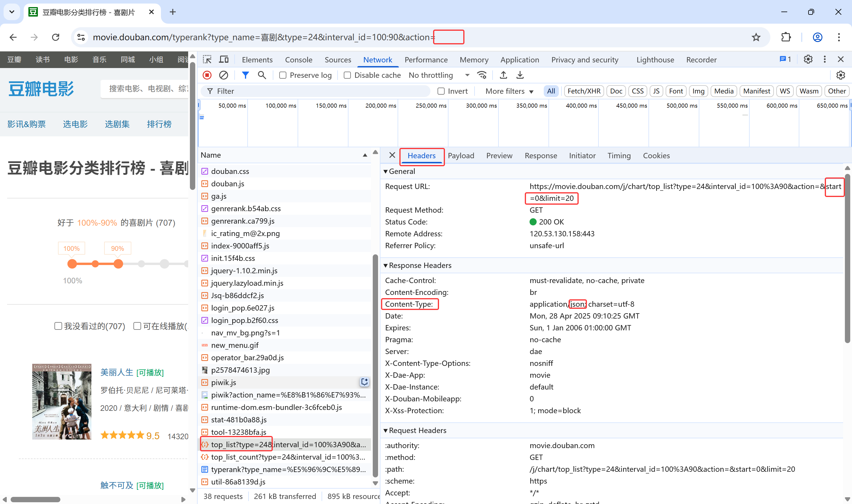Expand the More filters dropdown
Image resolution: width=852 pixels, height=504 pixels.
(x=509, y=91)
